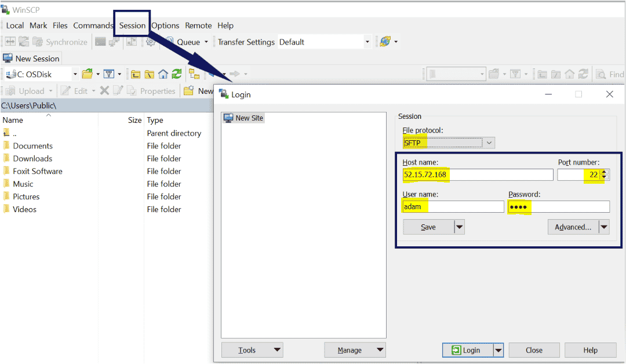Click the remote parent directory icon
Viewport: 626px width, 364px height.
click(x=542, y=74)
